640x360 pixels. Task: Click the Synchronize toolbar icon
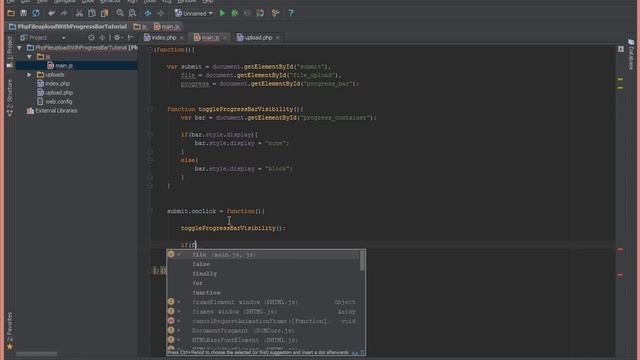[36, 13]
